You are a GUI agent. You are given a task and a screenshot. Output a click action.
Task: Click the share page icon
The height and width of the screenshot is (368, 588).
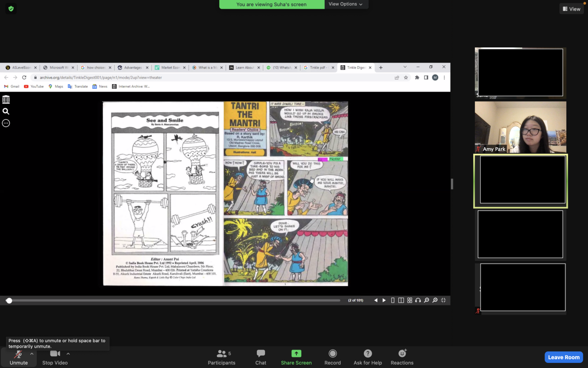(397, 78)
